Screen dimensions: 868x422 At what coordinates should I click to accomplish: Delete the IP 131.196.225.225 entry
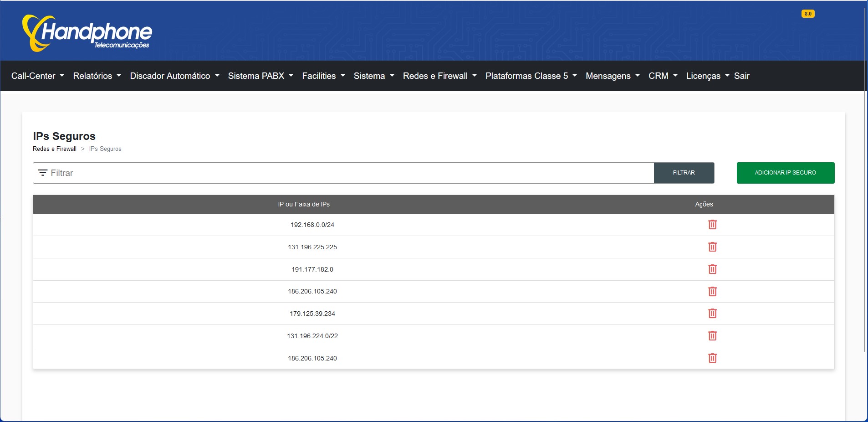coord(712,247)
